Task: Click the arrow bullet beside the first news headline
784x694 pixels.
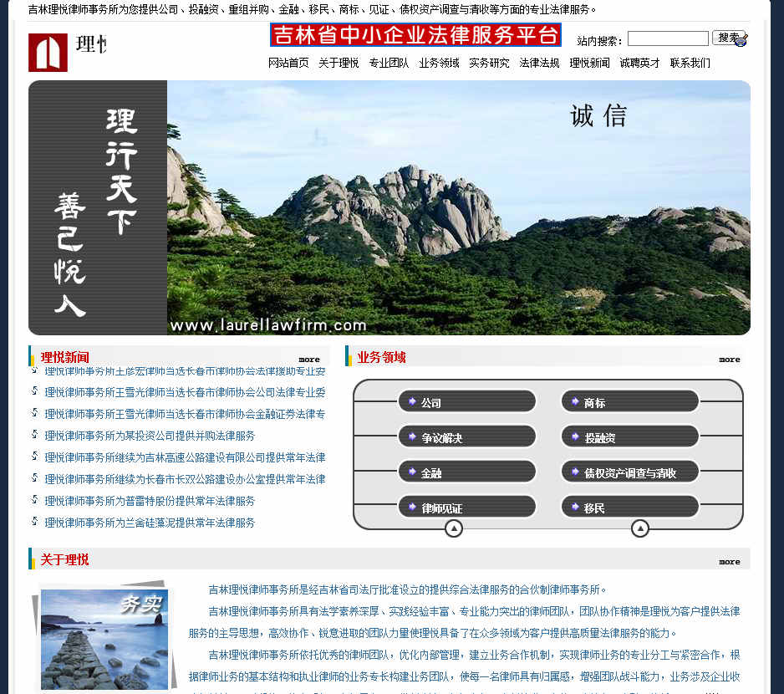Action: 34,370
